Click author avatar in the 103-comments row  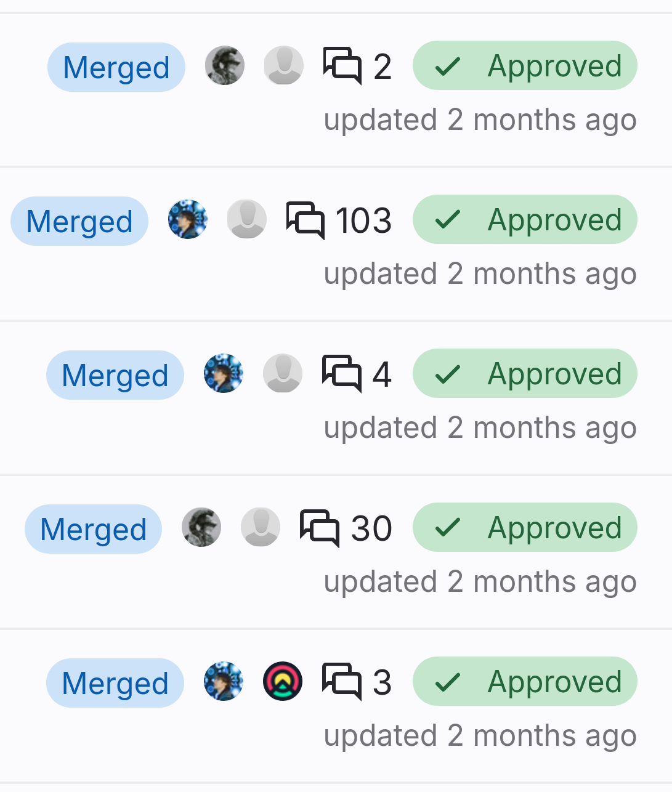(x=188, y=219)
